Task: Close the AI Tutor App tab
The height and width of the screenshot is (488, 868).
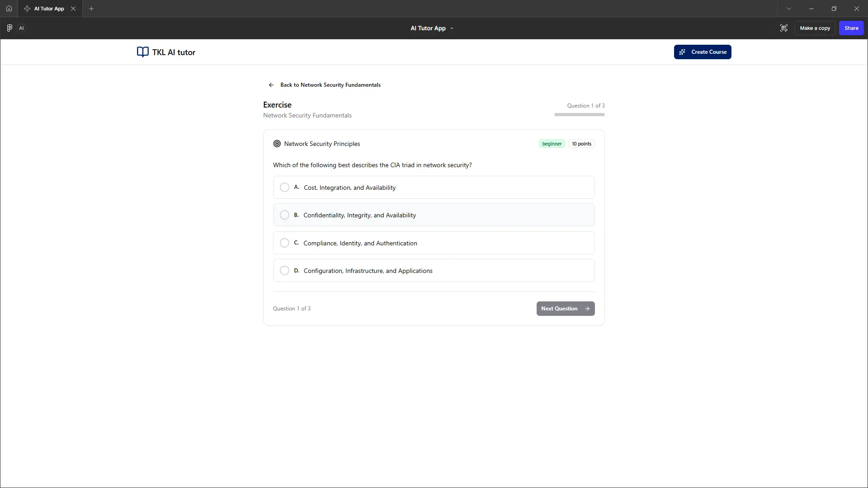Action: (x=73, y=9)
